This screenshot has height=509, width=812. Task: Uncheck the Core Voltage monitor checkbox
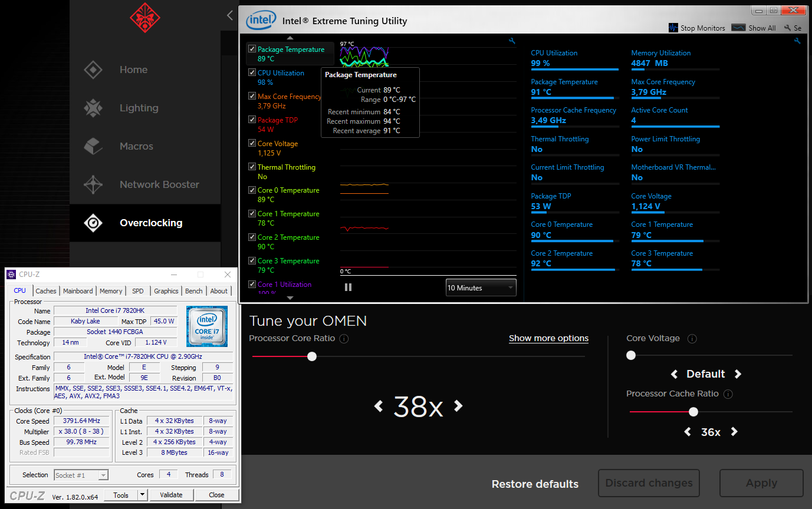[x=252, y=144]
